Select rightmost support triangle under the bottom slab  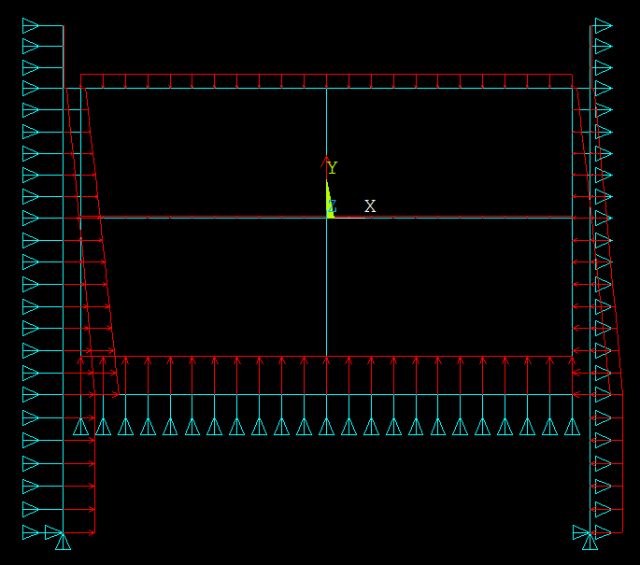(x=572, y=427)
